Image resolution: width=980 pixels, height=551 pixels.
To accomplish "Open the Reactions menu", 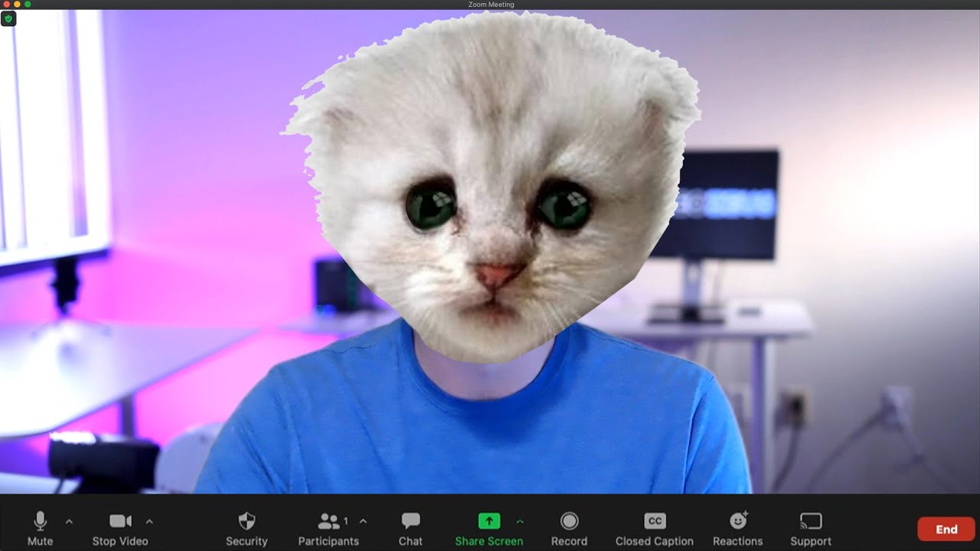I will pyautogui.click(x=738, y=529).
